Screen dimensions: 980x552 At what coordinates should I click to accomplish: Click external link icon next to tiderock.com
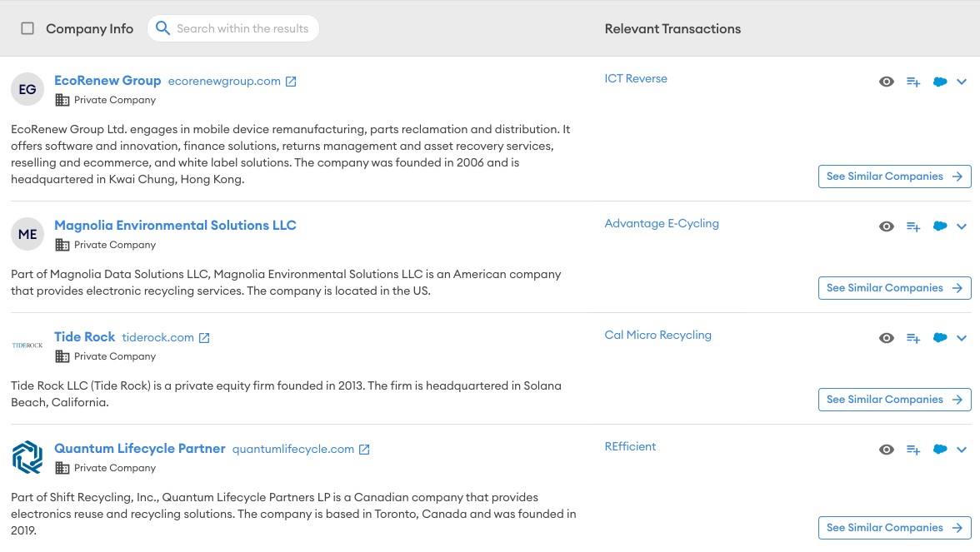pos(204,338)
